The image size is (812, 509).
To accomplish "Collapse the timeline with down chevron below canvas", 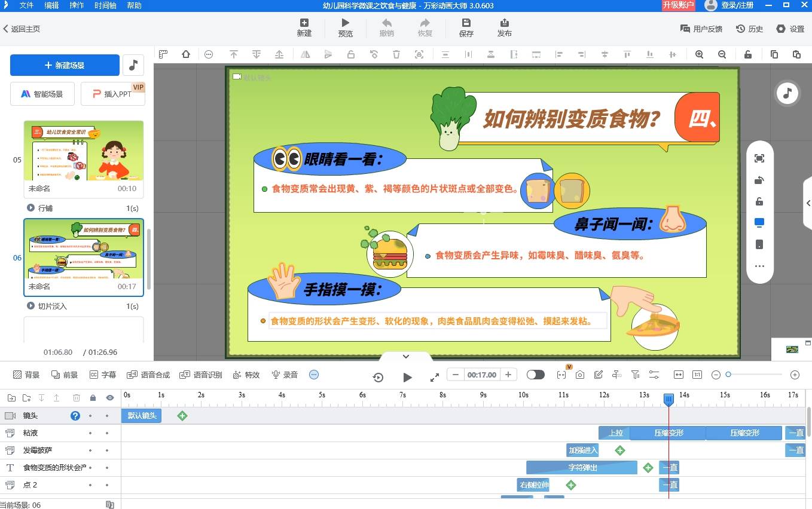I will (x=406, y=357).
